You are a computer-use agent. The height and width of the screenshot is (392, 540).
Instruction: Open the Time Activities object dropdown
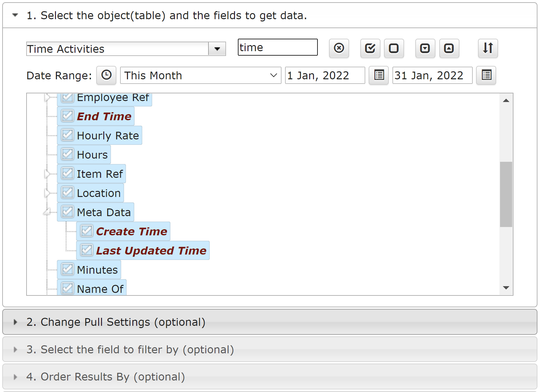click(217, 49)
